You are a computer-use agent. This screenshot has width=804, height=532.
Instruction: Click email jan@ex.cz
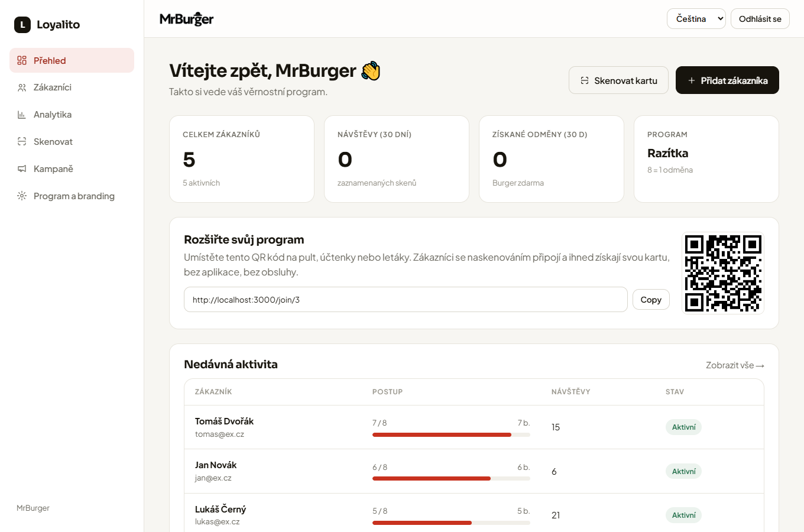(x=213, y=478)
